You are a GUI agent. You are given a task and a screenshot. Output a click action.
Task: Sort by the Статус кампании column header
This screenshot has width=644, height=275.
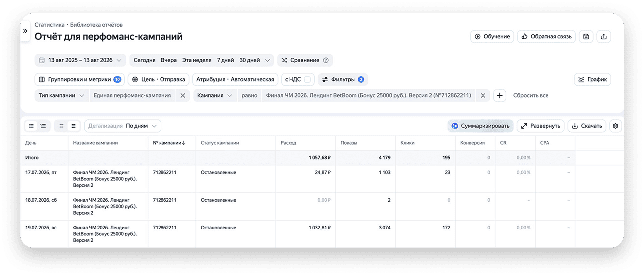(x=220, y=143)
